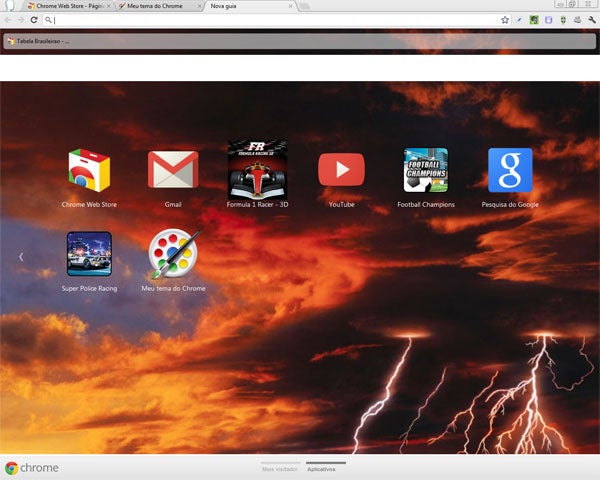Open the Football Champions app
This screenshot has width=600, height=480.
tap(425, 170)
